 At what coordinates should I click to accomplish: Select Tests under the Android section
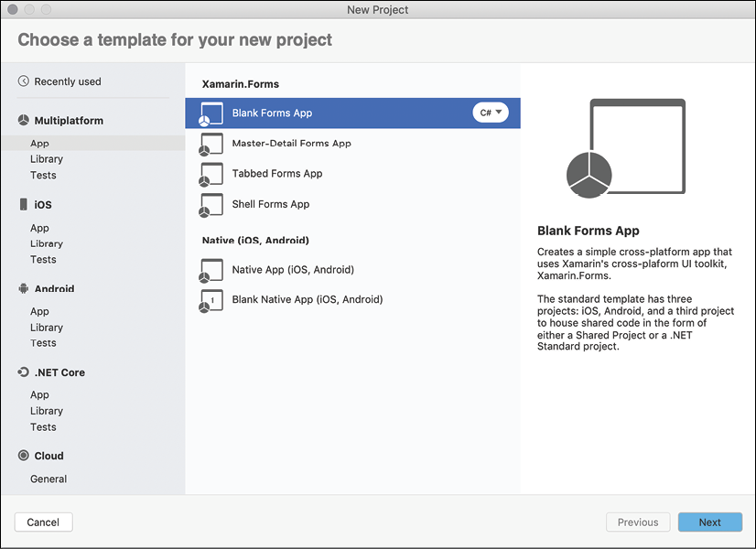[x=43, y=343]
